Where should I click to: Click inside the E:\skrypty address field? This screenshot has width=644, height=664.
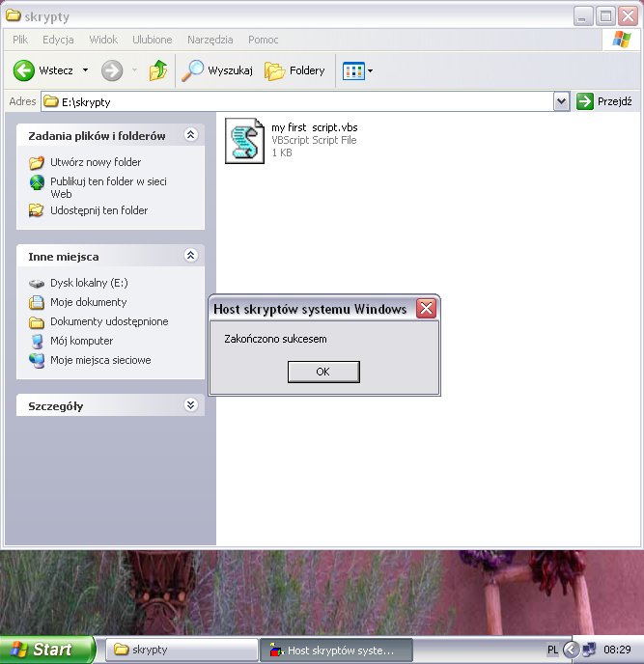pyautogui.click(x=290, y=101)
